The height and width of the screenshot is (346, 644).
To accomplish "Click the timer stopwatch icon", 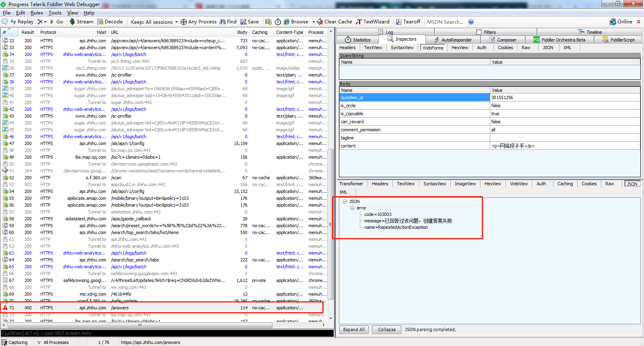I will point(278,22).
